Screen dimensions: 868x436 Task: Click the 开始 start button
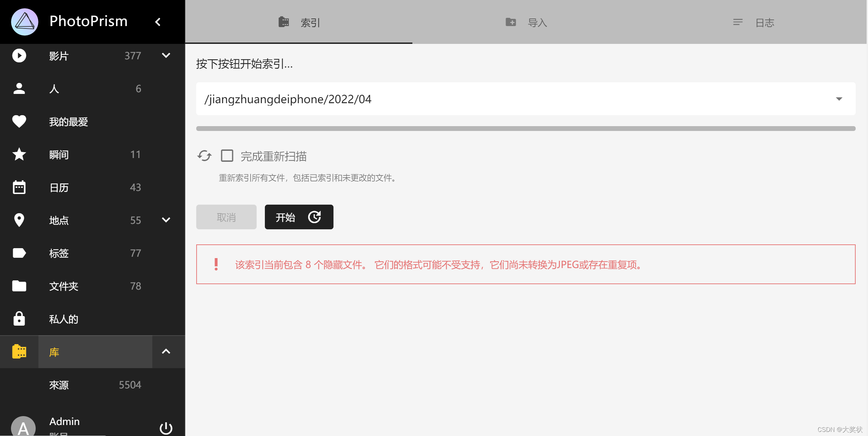[299, 217]
